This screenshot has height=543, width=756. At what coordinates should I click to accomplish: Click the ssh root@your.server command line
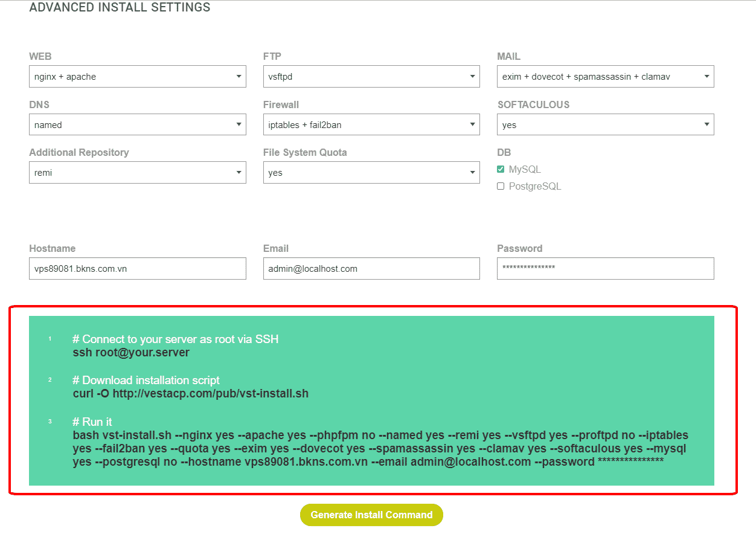[x=131, y=353]
